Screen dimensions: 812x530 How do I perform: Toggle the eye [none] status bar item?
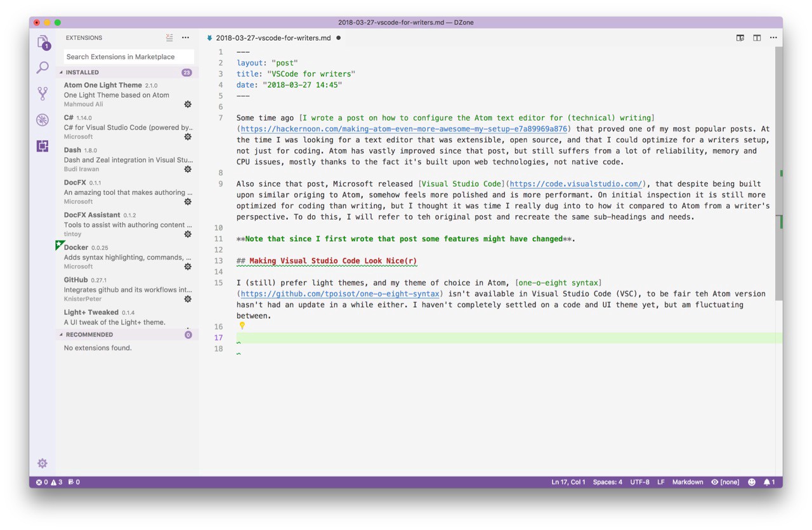pos(725,482)
